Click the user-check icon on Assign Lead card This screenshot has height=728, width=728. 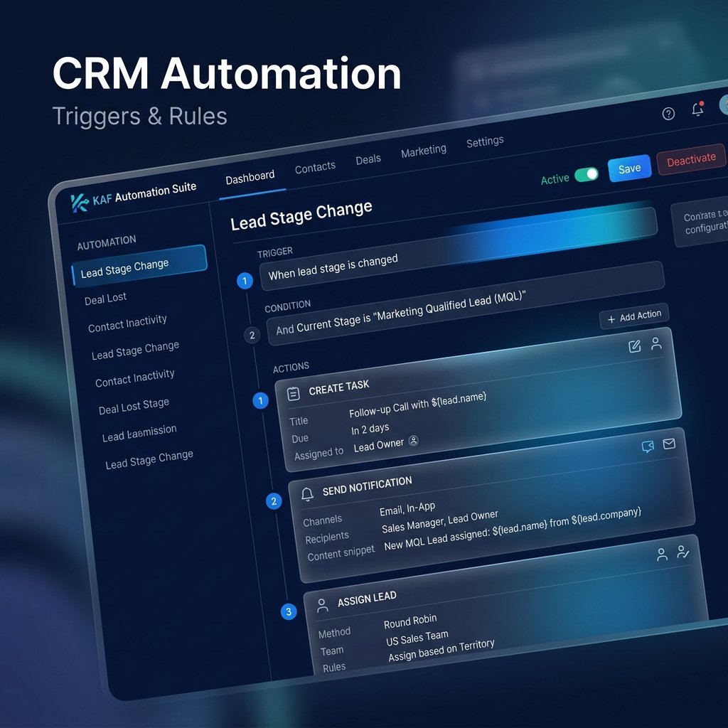point(682,552)
